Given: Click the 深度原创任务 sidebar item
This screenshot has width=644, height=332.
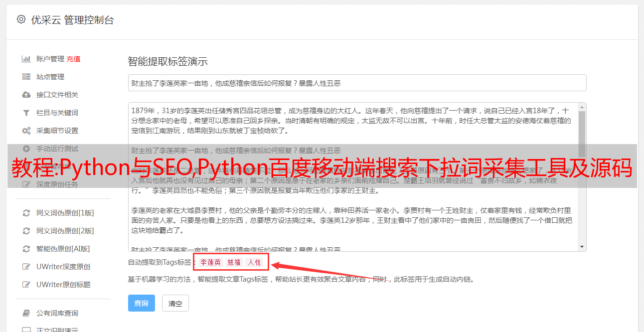Looking at the screenshot, I should tap(57, 184).
